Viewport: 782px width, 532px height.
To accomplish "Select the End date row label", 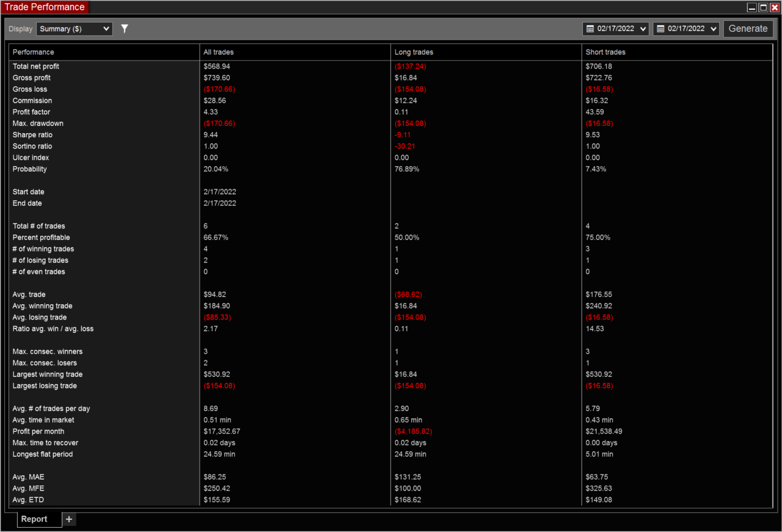I will [x=27, y=203].
